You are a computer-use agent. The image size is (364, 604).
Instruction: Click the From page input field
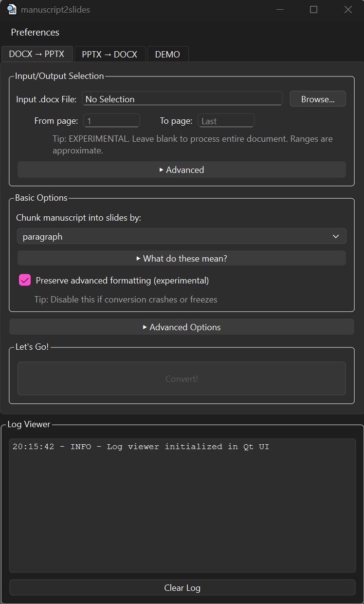[111, 121]
